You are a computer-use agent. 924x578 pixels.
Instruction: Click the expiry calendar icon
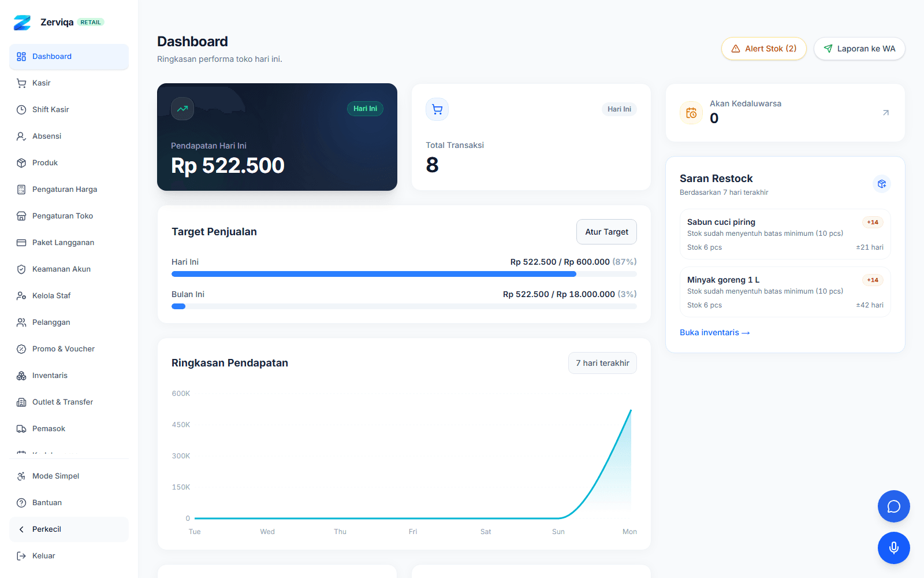691,113
